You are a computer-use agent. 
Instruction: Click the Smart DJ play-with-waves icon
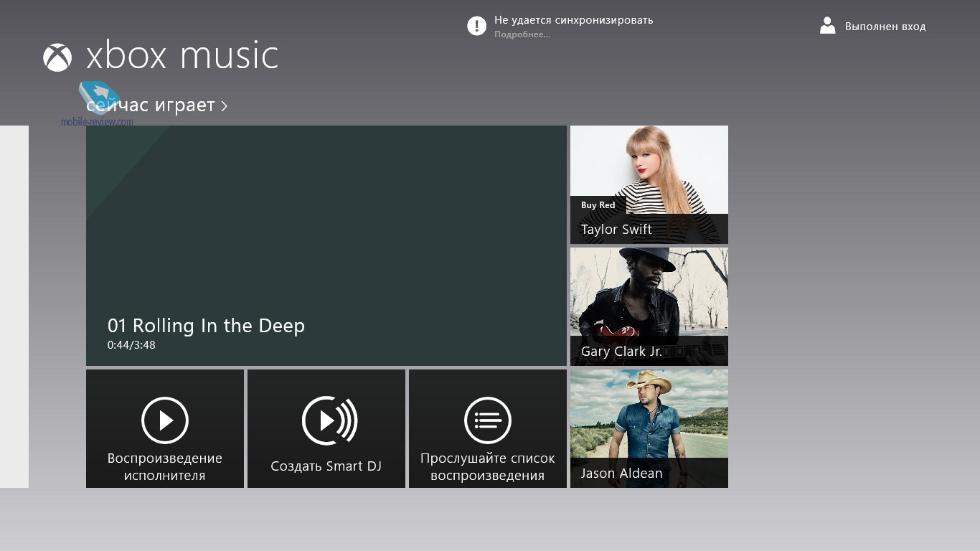tap(329, 420)
